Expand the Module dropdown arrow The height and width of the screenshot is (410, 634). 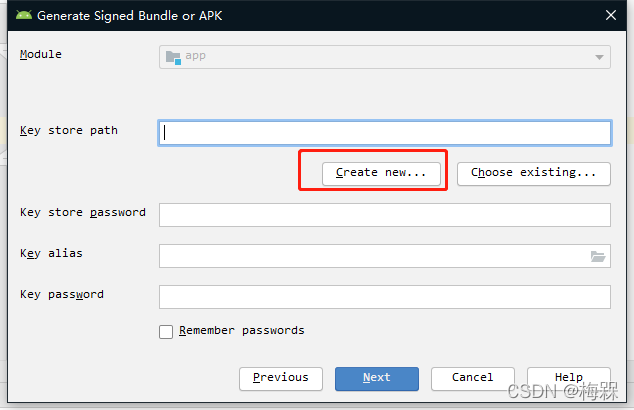tap(599, 57)
